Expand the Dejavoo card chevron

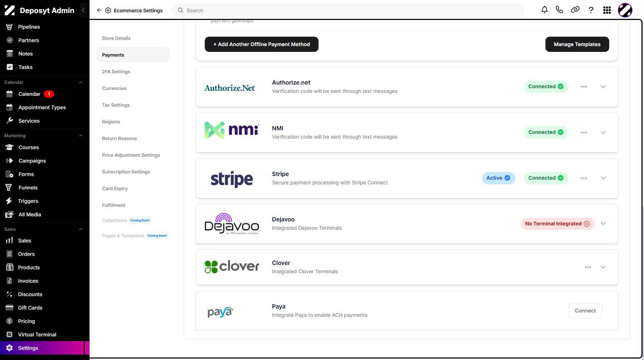(603, 224)
